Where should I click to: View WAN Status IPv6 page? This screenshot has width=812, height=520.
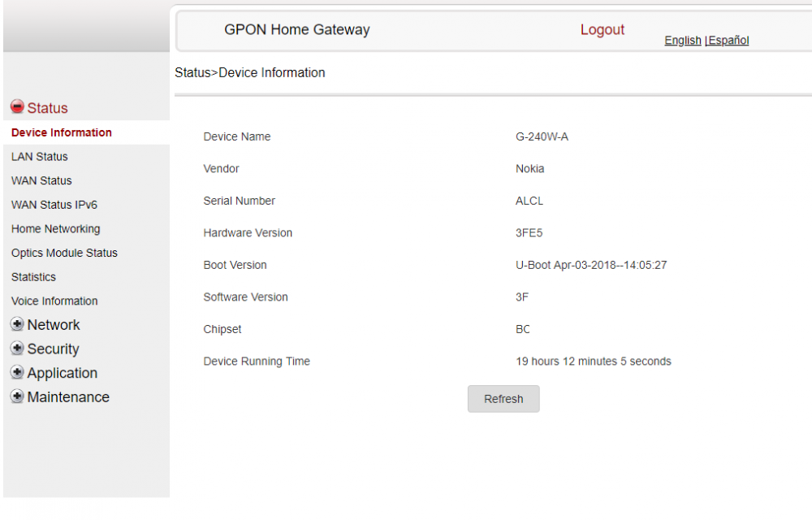pos(54,205)
